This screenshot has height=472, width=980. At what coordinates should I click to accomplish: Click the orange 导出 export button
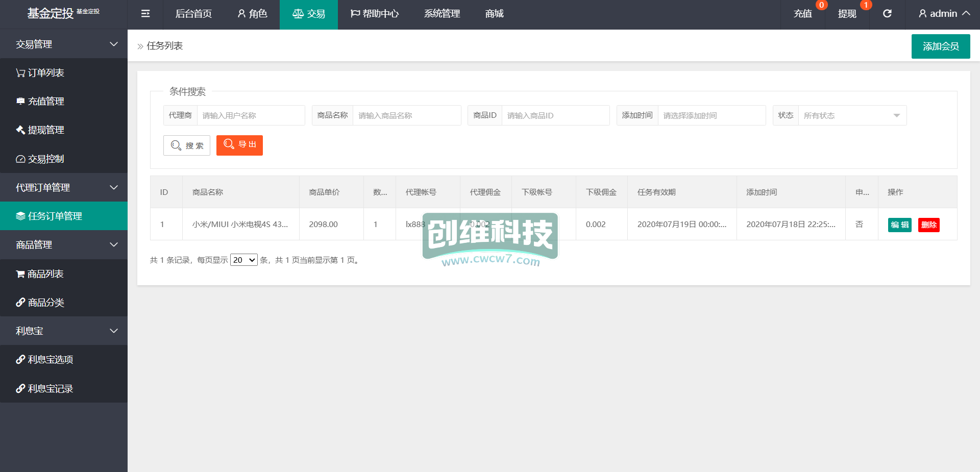(x=239, y=145)
